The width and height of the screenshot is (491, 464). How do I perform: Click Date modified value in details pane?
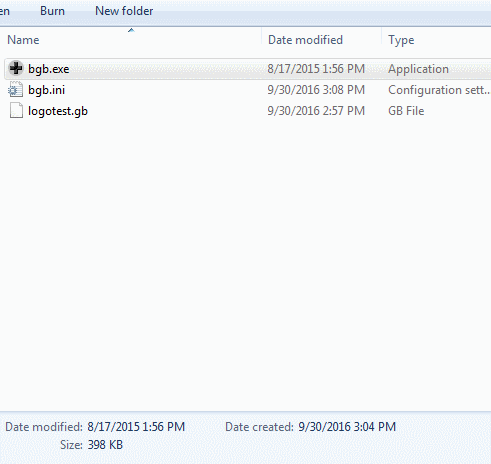(x=136, y=427)
